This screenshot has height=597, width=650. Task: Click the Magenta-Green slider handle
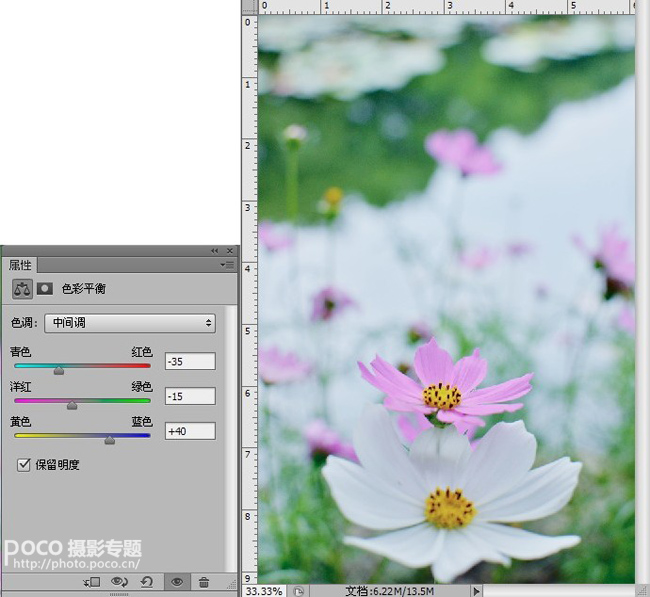(72, 405)
